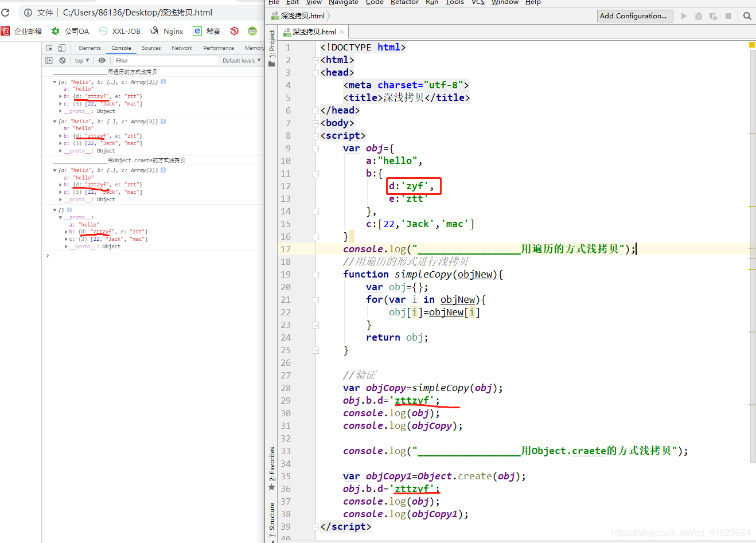Expand property b of first logged object

(60, 96)
